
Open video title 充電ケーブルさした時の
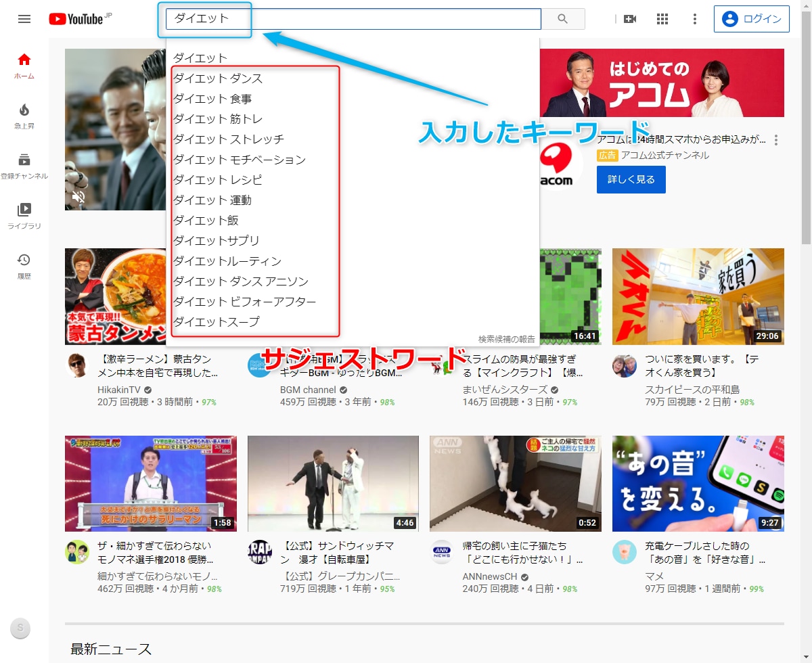click(x=705, y=553)
